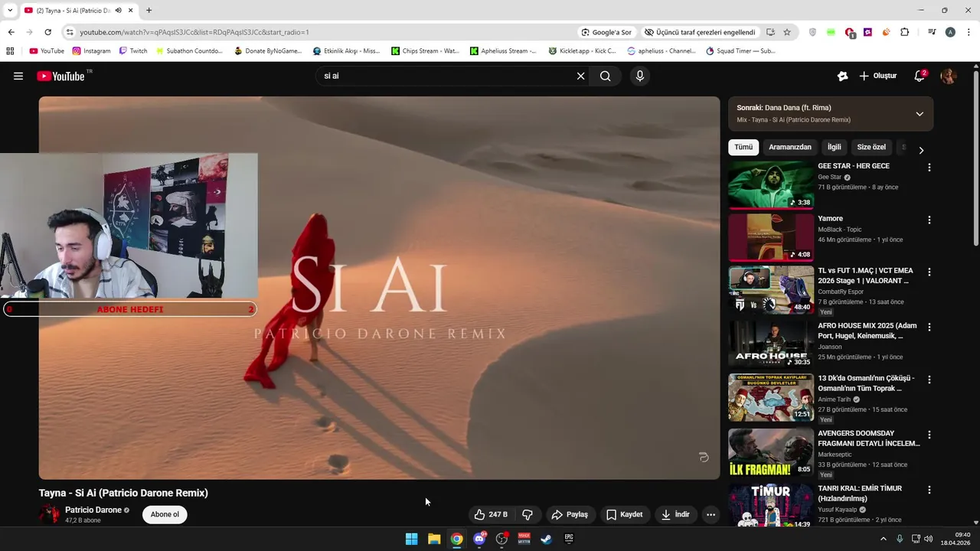This screenshot has width=980, height=551.
Task: Clear the YouTube search text
Action: point(580,76)
